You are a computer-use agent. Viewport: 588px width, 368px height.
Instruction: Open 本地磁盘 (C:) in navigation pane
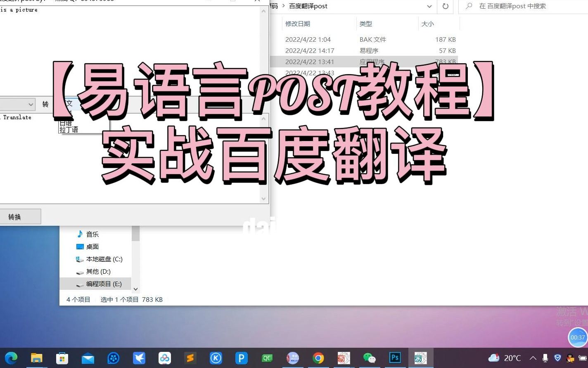[100, 259]
